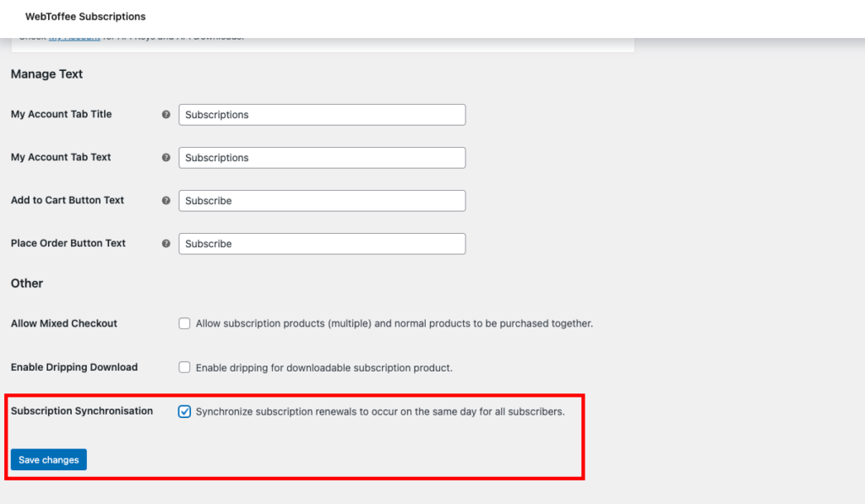This screenshot has width=865, height=504.
Task: Enable the Allow Mixed Checkout checkbox
Action: 184,323
